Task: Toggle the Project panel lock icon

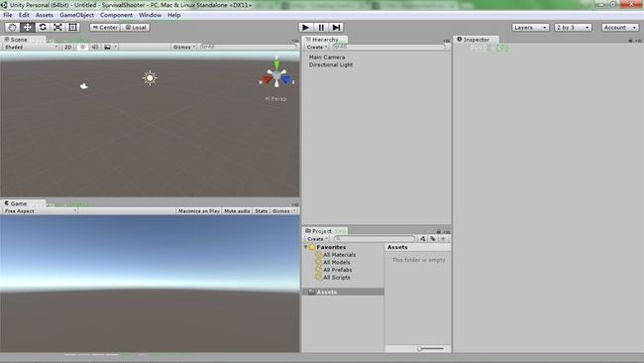Action: click(439, 231)
